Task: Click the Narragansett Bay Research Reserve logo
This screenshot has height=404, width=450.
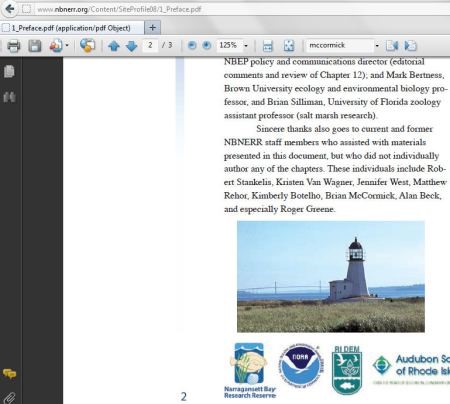Action: tap(250, 370)
